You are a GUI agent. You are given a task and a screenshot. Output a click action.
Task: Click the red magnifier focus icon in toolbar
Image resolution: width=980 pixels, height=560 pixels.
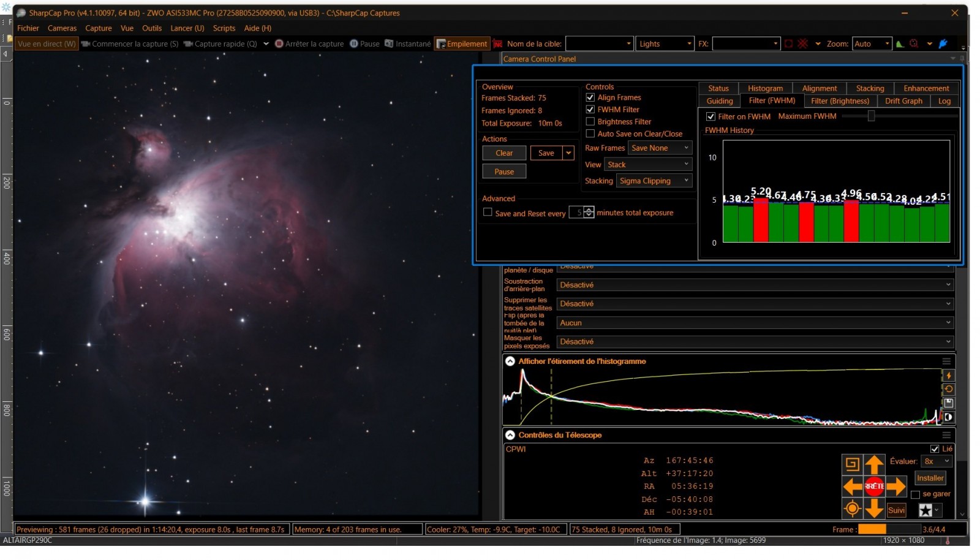tap(914, 44)
